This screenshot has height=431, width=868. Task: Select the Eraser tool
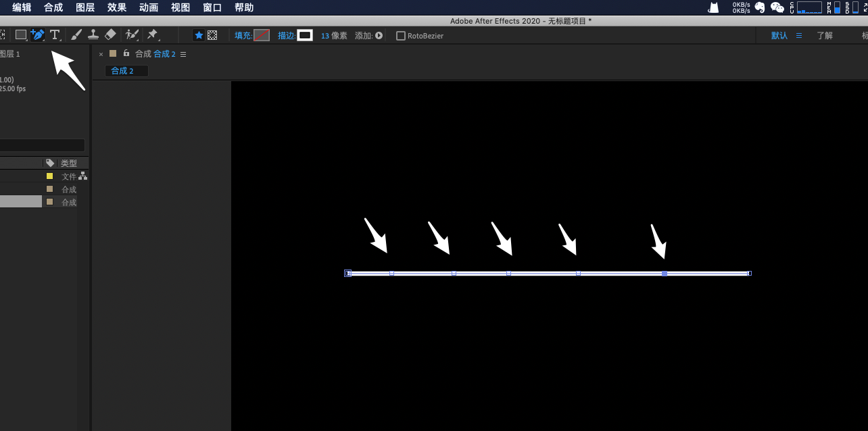[110, 34]
